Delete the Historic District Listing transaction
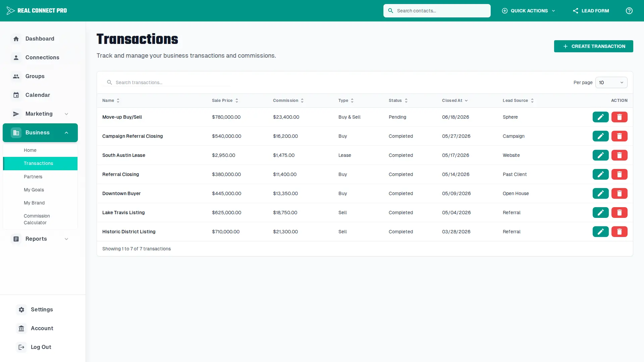The height and width of the screenshot is (362, 644). pos(619,232)
